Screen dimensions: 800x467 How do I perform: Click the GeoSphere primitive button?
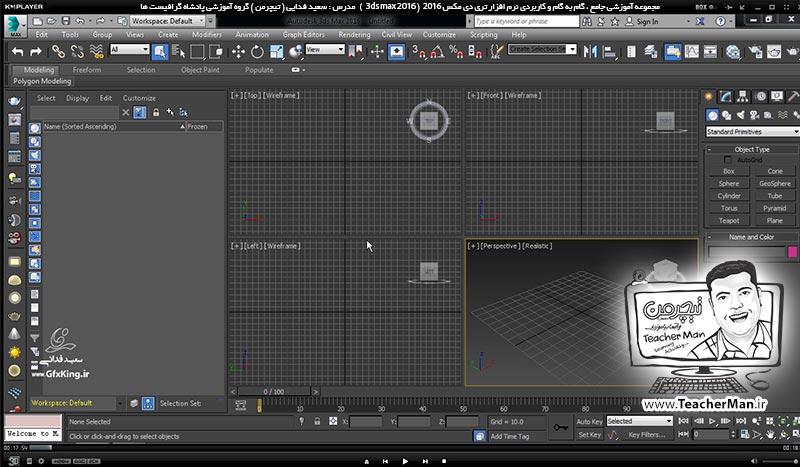point(774,184)
